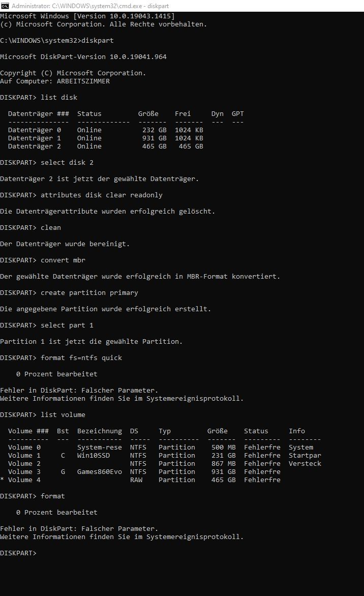Click the 'DISKPART> convert mbr' command
364x596 pixels.
pyautogui.click(x=43, y=260)
